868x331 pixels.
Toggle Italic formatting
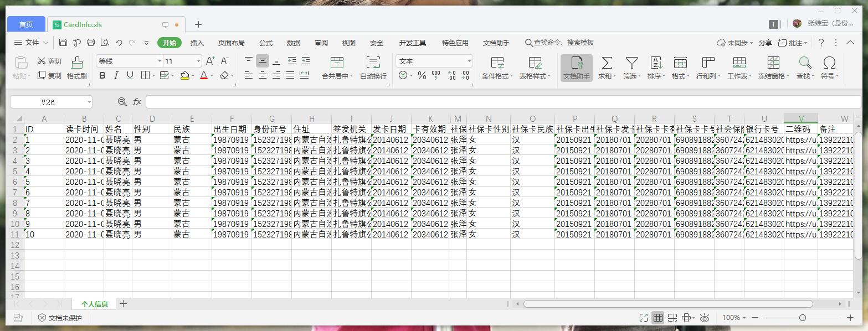[116, 75]
